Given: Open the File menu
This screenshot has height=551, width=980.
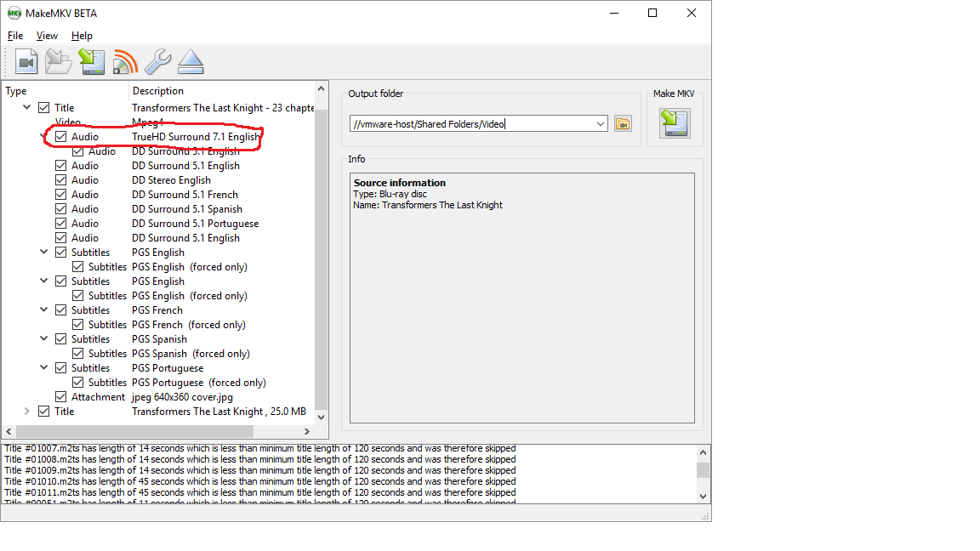Looking at the screenshot, I should tap(15, 36).
